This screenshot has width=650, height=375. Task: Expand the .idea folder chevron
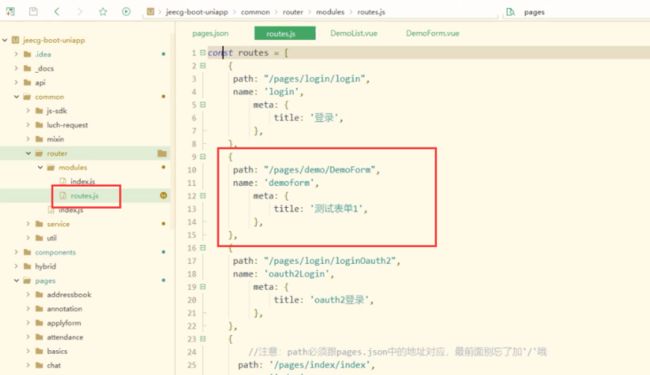click(16, 54)
